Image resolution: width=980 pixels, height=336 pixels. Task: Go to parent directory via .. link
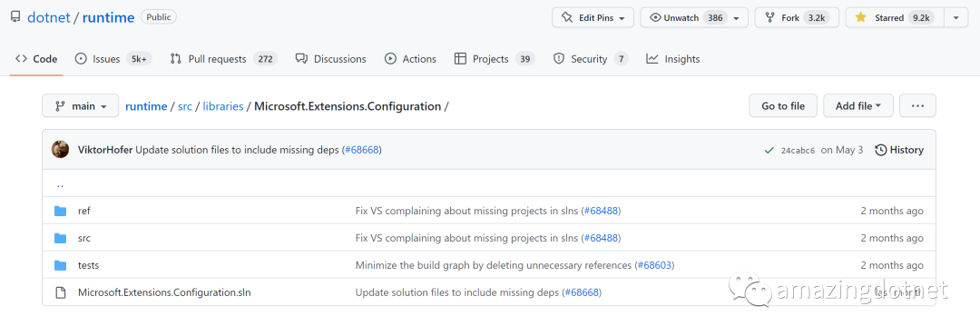point(60,185)
